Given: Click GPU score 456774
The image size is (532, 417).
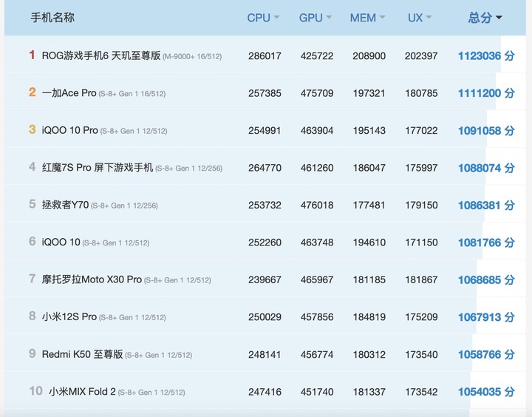Looking at the screenshot, I should [317, 354].
